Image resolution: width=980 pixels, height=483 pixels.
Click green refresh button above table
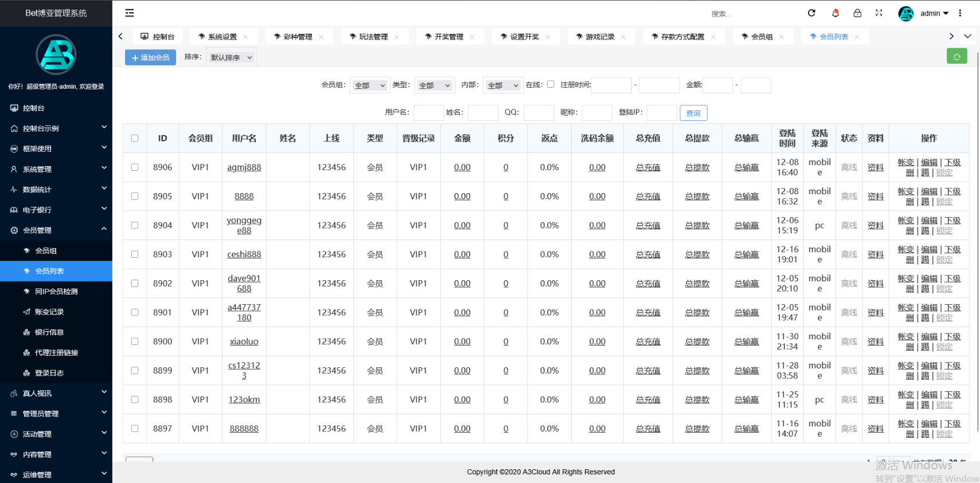pyautogui.click(x=956, y=56)
